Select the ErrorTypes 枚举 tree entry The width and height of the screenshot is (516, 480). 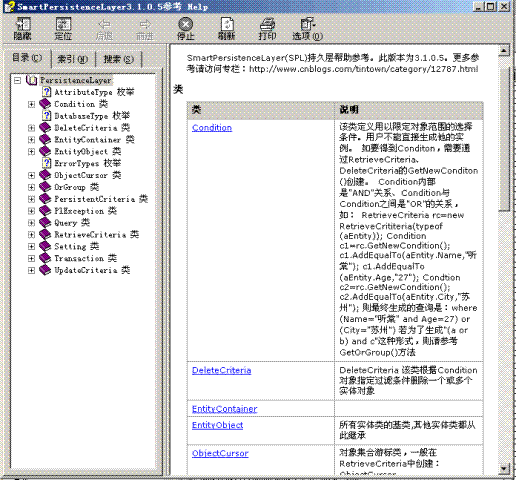[x=88, y=163]
